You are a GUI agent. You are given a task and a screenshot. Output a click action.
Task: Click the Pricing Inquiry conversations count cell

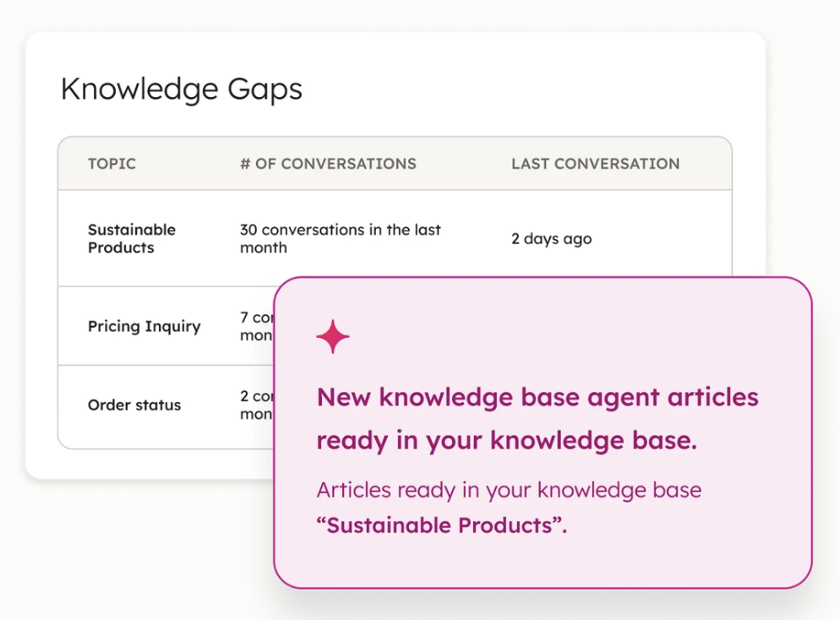[x=255, y=326]
